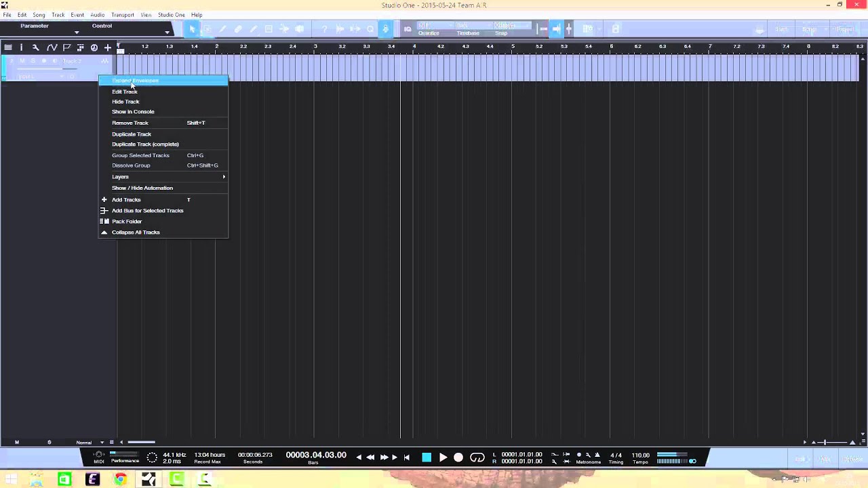Screen dimensions: 868x488
Task: Open the track list icon
Action: coord(7,47)
